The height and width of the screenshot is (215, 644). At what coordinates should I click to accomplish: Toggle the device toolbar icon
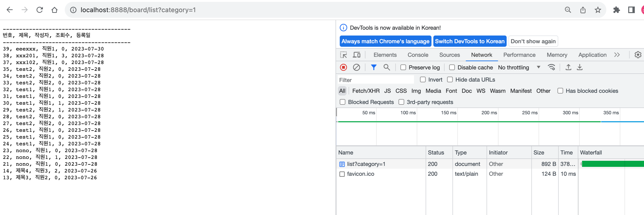pos(356,55)
